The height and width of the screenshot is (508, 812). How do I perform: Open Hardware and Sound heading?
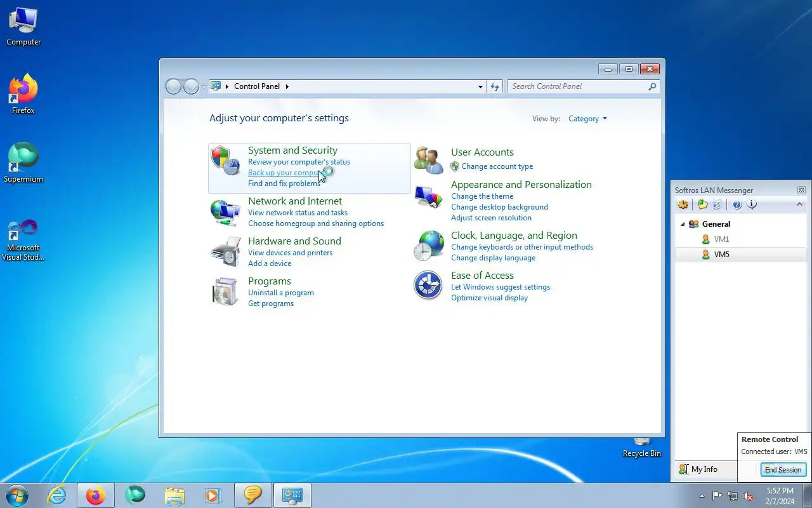(294, 241)
